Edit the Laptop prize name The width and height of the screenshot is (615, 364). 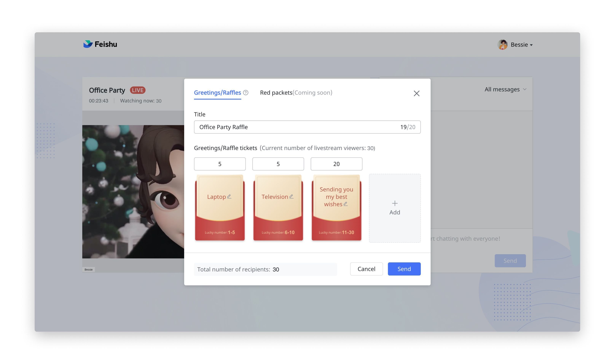[229, 196]
